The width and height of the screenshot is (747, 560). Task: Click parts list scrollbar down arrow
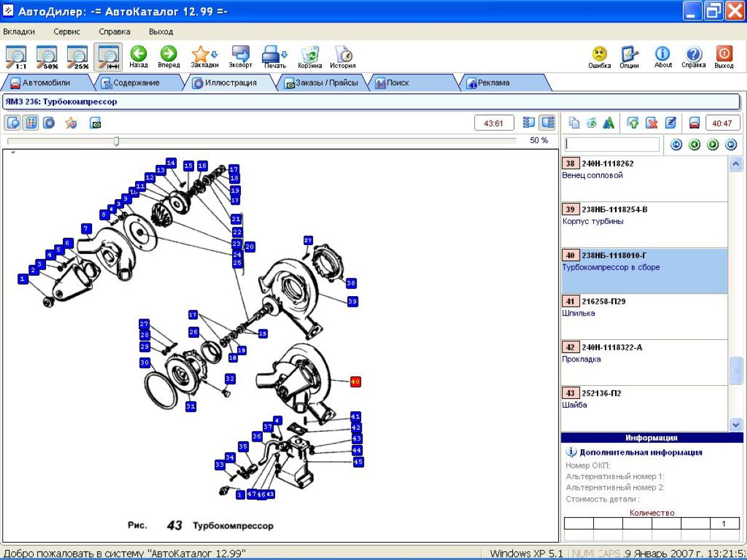pos(735,424)
